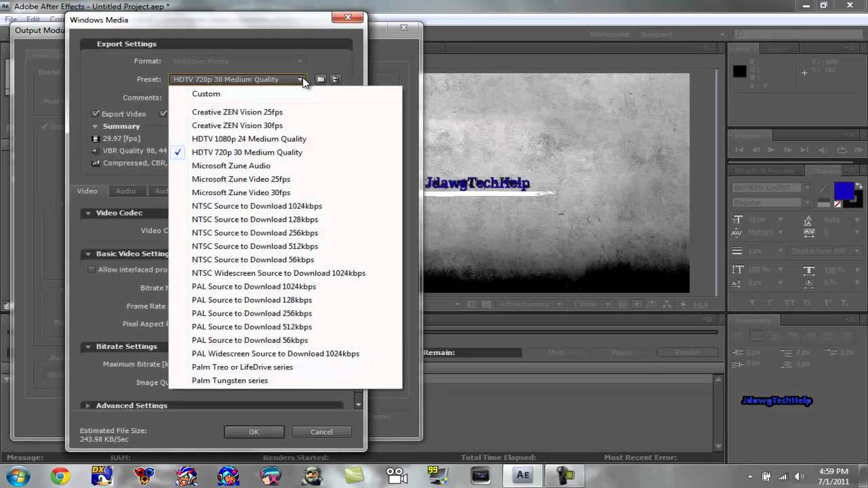Select Palm Treo or LifeDrive series preset
Image resolution: width=868 pixels, height=488 pixels.
click(285, 367)
